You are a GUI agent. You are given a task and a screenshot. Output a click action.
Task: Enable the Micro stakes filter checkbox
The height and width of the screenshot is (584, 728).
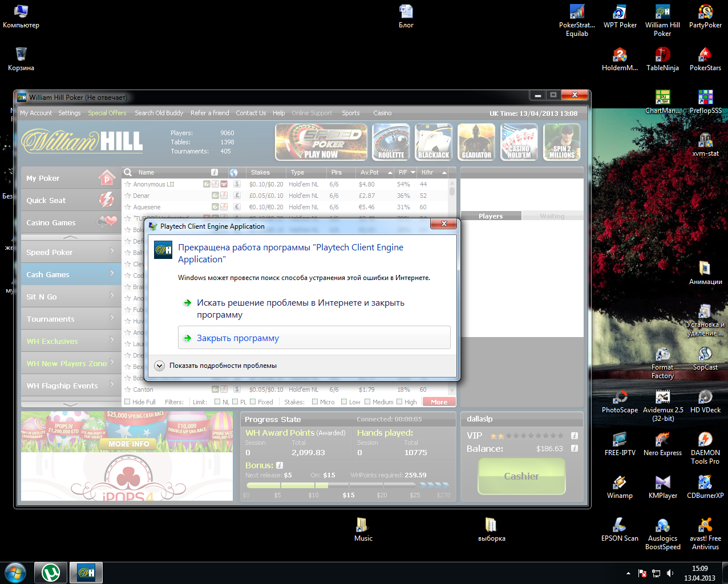click(315, 402)
